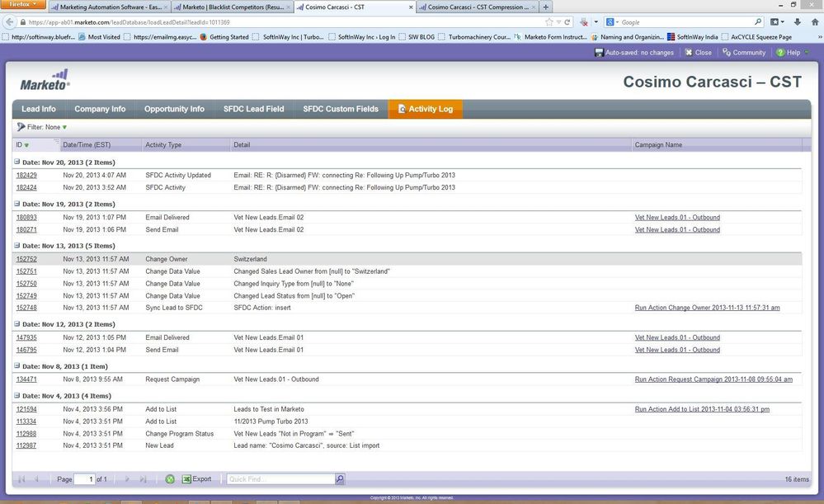Click the Help question mark icon
Viewport: 824px width, 504px height.
(x=779, y=53)
